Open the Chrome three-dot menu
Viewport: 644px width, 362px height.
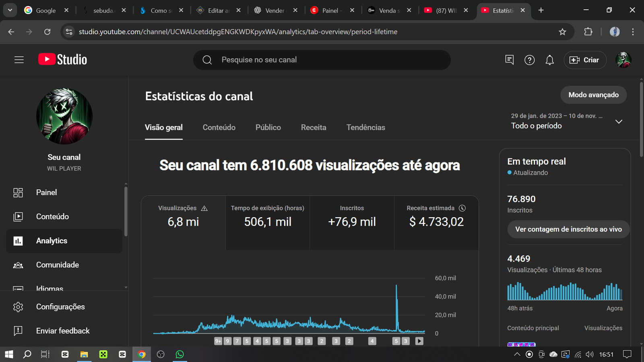point(633,32)
